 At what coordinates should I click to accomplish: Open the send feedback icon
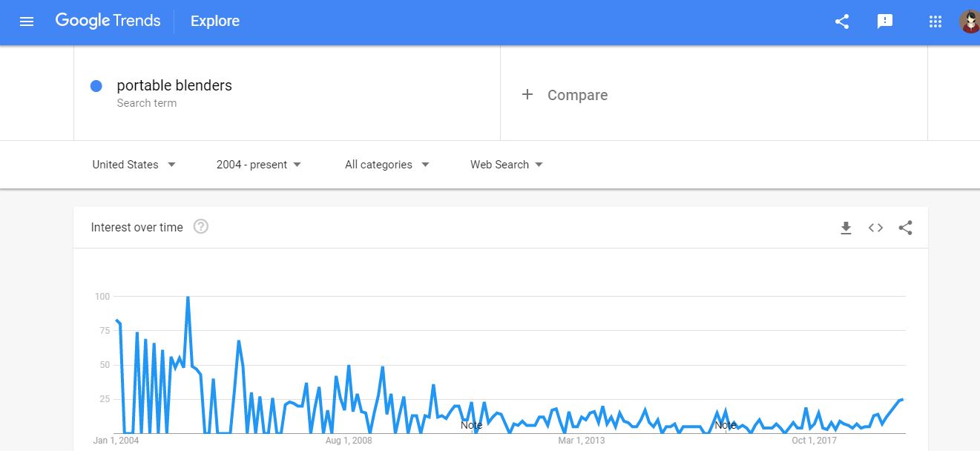[885, 22]
